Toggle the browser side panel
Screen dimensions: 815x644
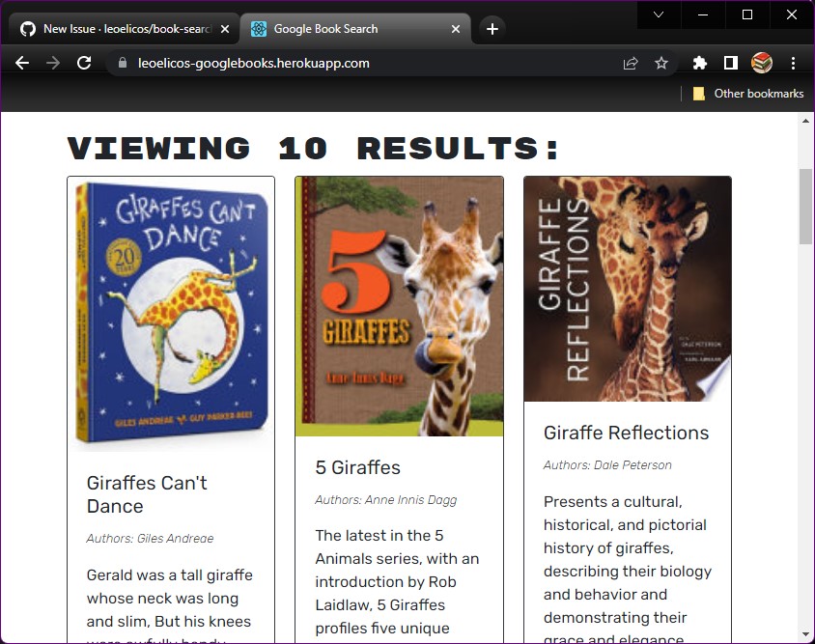731,63
